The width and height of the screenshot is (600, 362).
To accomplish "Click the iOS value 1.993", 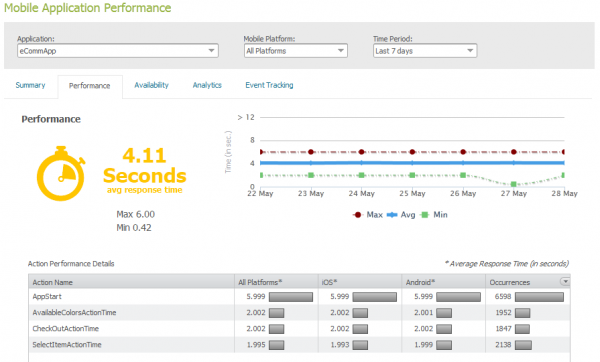I will click(340, 345).
